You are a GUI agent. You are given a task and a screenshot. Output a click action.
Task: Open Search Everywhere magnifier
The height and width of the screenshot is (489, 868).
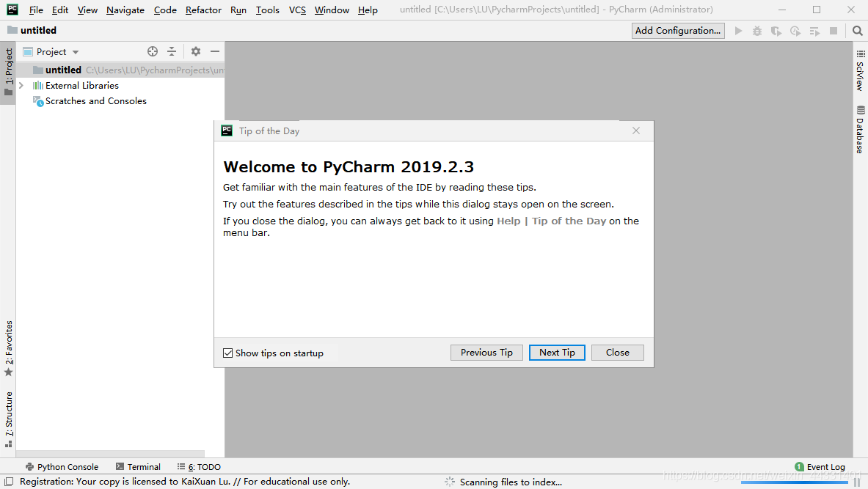(x=858, y=31)
